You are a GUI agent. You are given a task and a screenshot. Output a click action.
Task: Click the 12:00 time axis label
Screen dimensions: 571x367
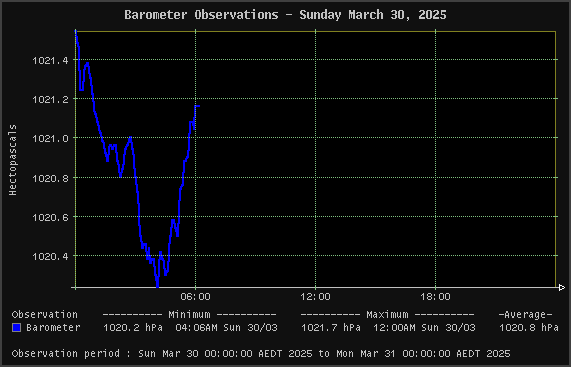(x=315, y=297)
